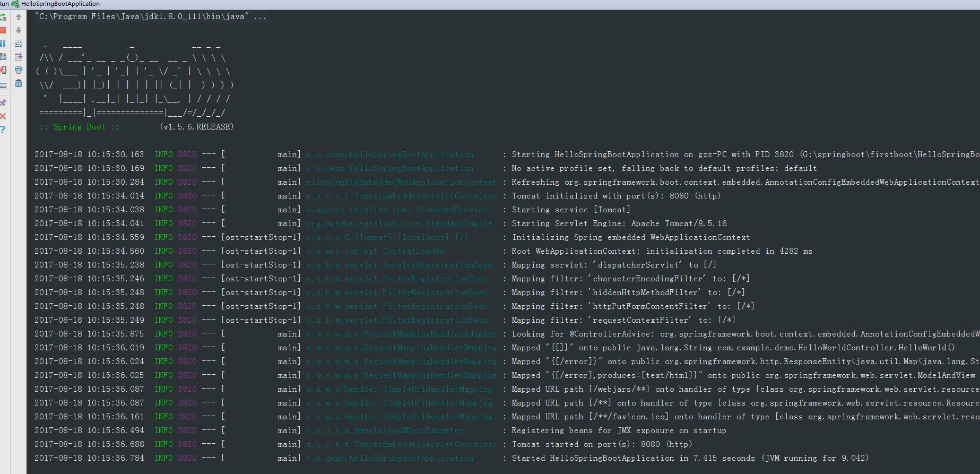Close the run session with red X
This screenshot has height=474, width=980.
tap(3, 116)
